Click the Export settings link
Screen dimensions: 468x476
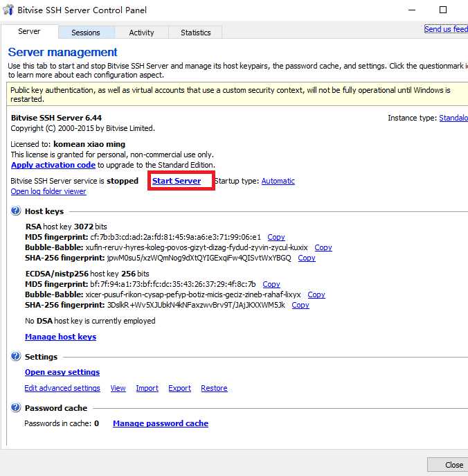(x=179, y=388)
